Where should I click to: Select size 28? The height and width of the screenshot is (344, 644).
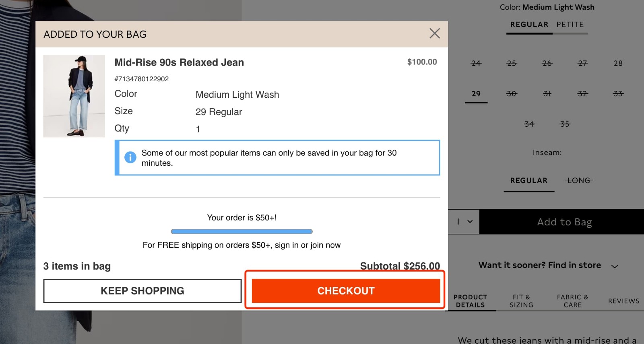tap(617, 63)
